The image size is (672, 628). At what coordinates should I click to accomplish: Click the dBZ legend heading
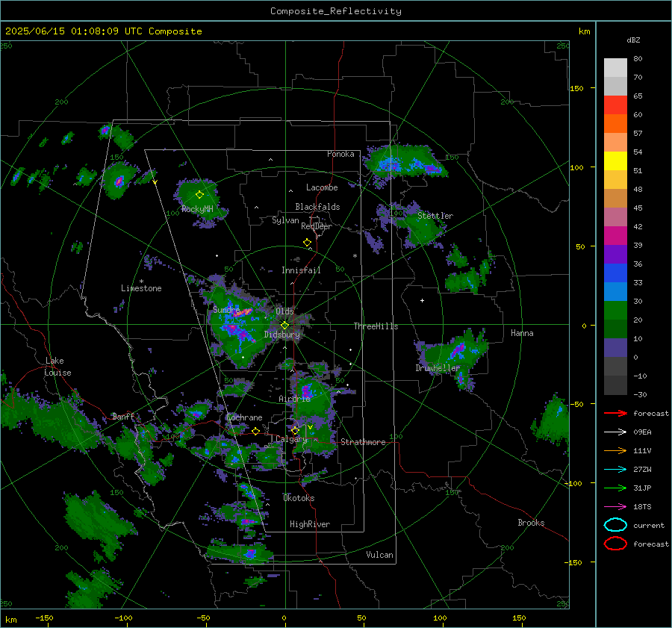point(633,40)
